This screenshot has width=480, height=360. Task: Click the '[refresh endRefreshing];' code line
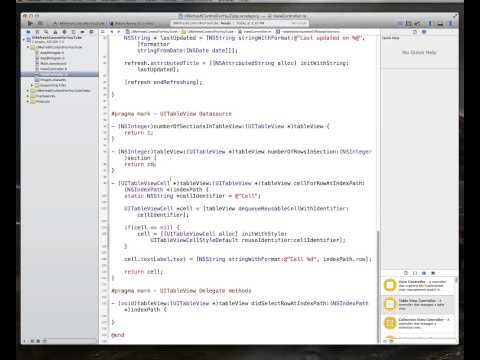(163, 82)
